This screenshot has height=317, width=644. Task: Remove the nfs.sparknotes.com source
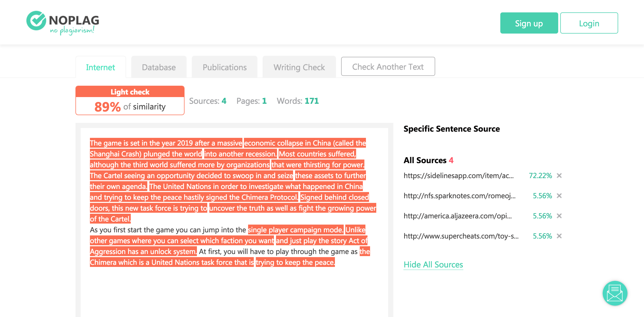pyautogui.click(x=559, y=196)
